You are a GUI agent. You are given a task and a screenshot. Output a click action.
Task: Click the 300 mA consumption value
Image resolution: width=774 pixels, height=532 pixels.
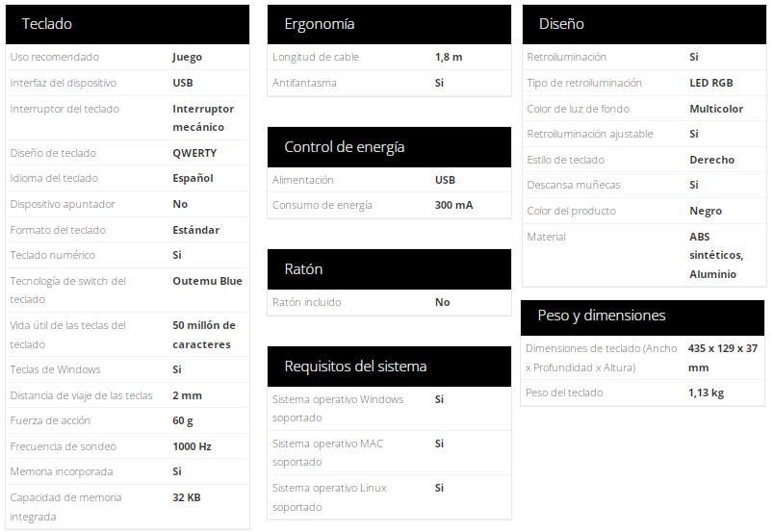(453, 205)
